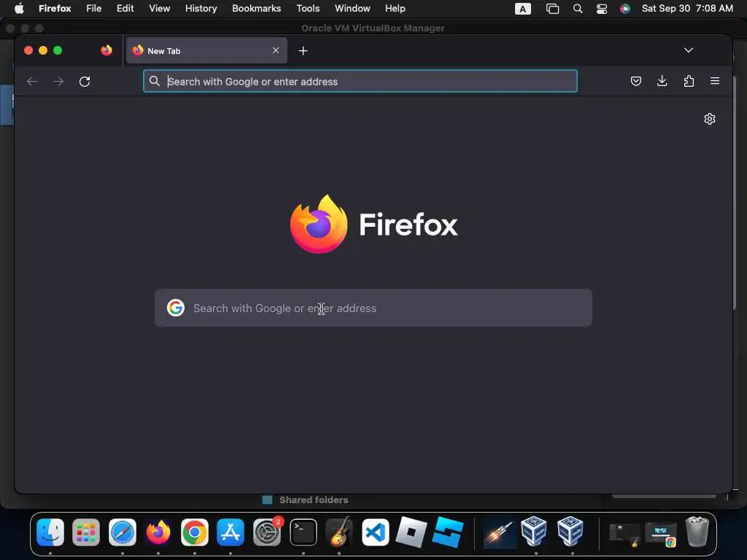The image size is (747, 560).
Task: Open Control Center in the menu bar
Action: (x=602, y=9)
